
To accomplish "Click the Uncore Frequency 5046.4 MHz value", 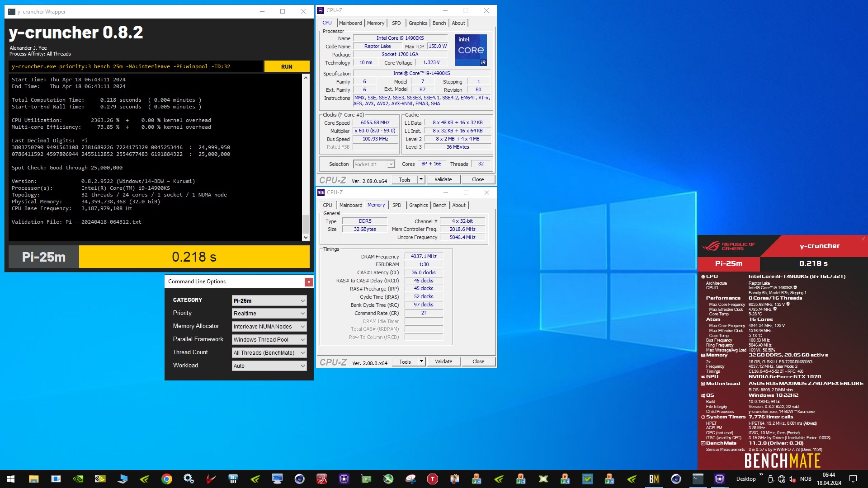I will [462, 237].
